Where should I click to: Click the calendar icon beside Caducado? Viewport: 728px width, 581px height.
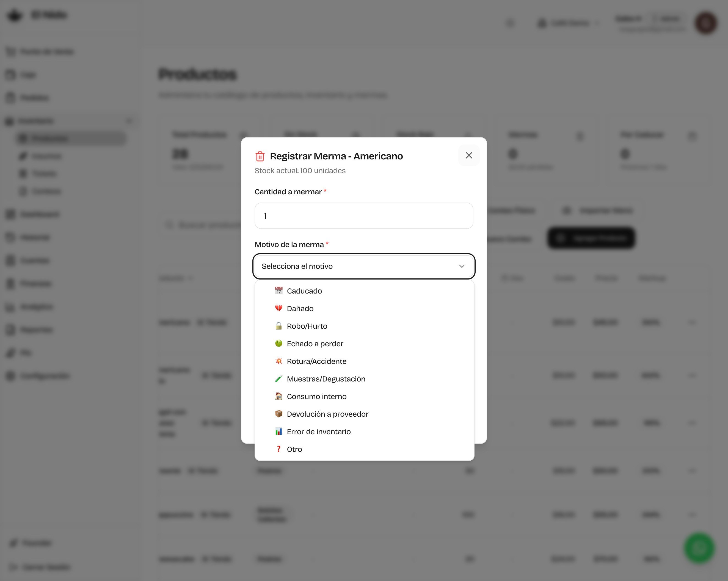pyautogui.click(x=278, y=290)
